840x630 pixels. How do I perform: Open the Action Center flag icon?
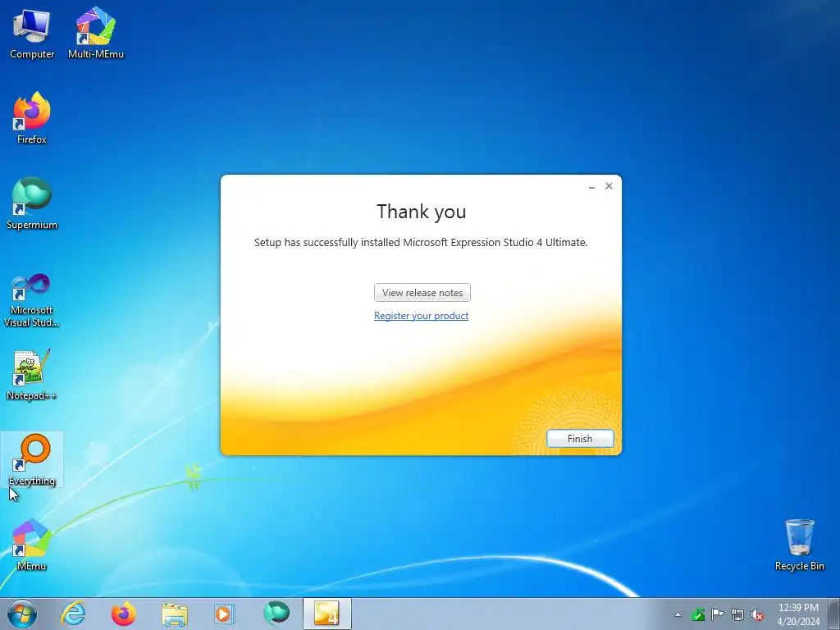pos(717,614)
